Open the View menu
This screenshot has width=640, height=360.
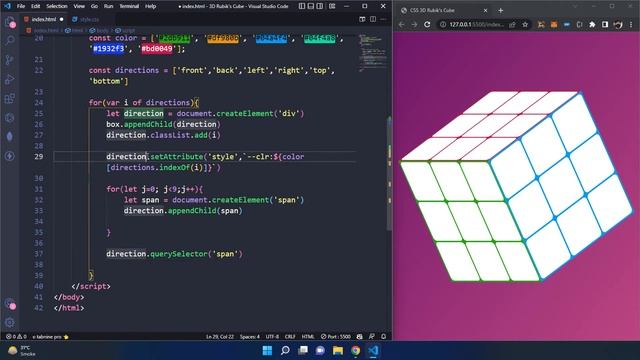(x=79, y=6)
